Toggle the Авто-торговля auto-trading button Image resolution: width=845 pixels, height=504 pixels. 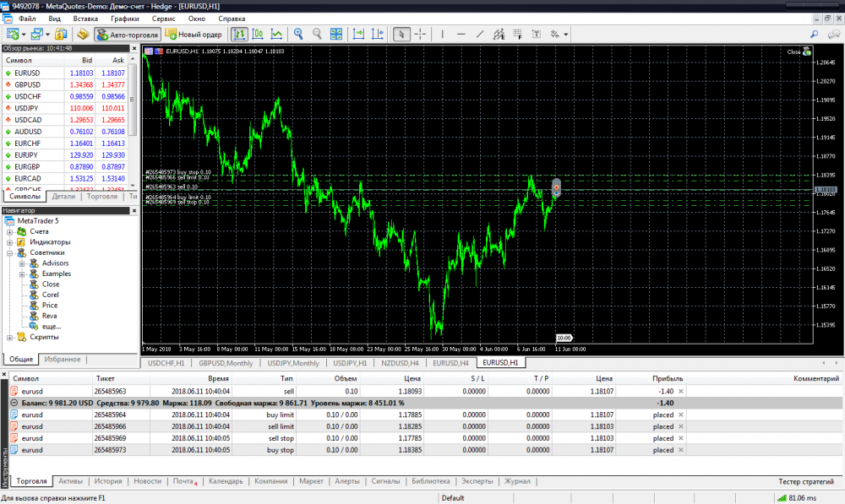tap(128, 35)
